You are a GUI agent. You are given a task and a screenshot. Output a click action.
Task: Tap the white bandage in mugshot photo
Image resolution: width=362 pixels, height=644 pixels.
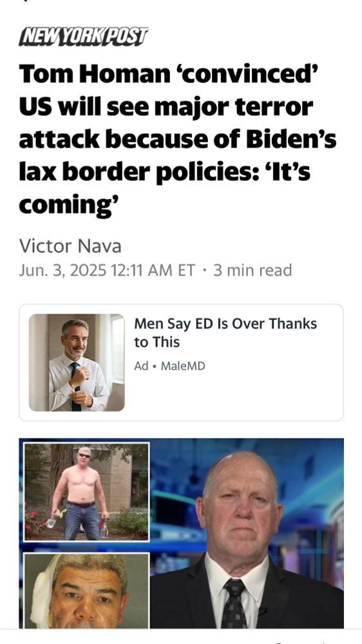tap(43, 591)
